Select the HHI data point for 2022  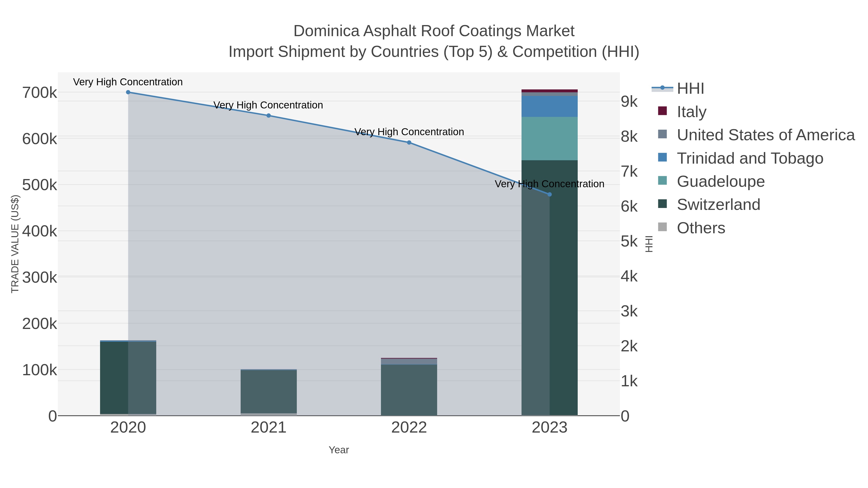[409, 142]
